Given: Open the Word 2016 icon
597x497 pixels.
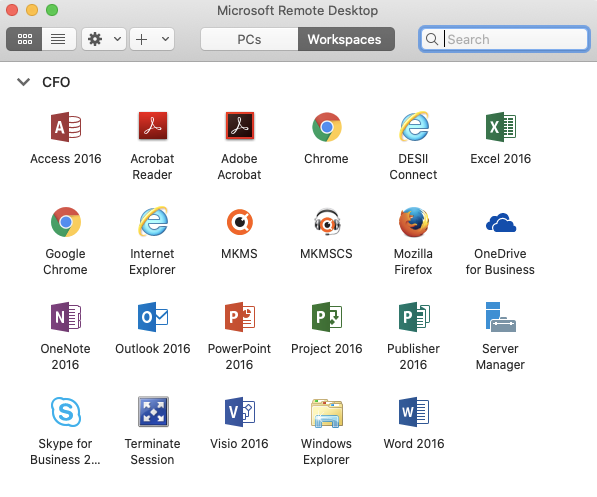Looking at the screenshot, I should [414, 412].
